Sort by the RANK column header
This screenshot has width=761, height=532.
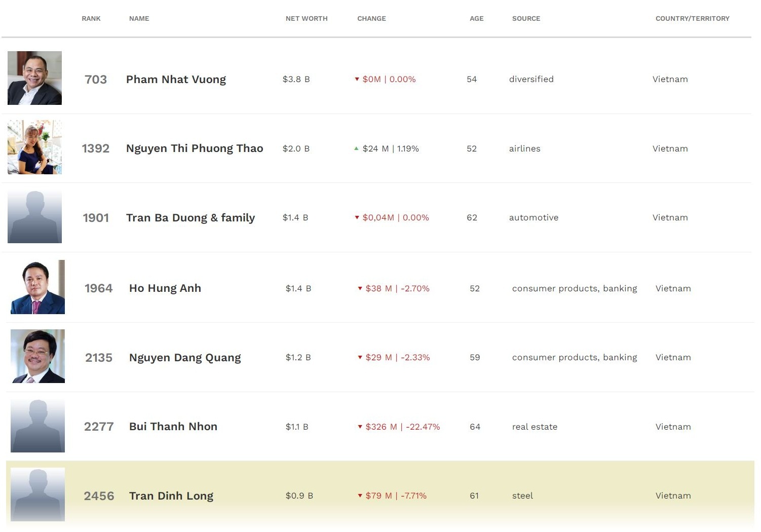click(x=91, y=19)
